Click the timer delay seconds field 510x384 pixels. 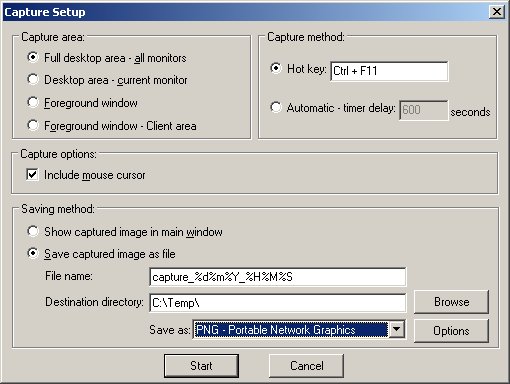pos(423,110)
